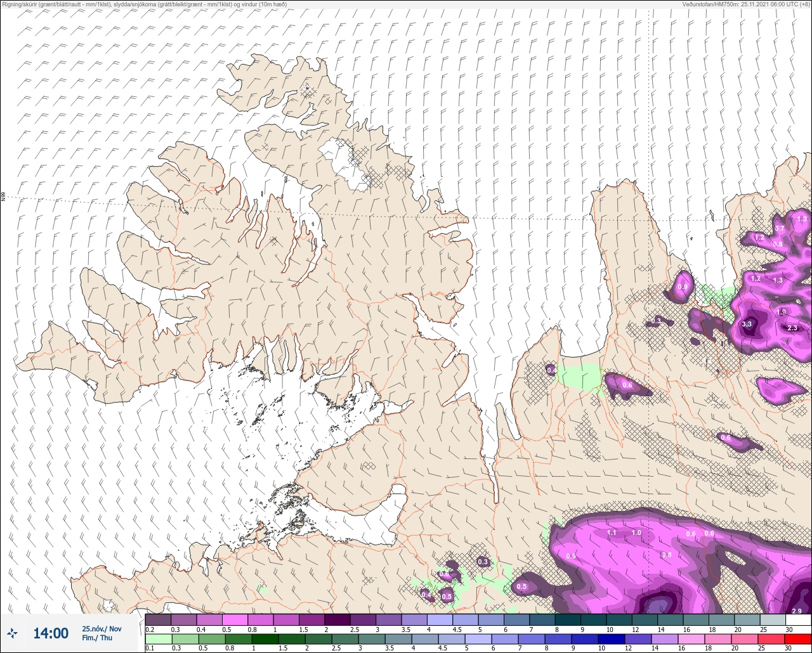
Task: Click the weather office logo beside 14:00
Action: pos(13,633)
